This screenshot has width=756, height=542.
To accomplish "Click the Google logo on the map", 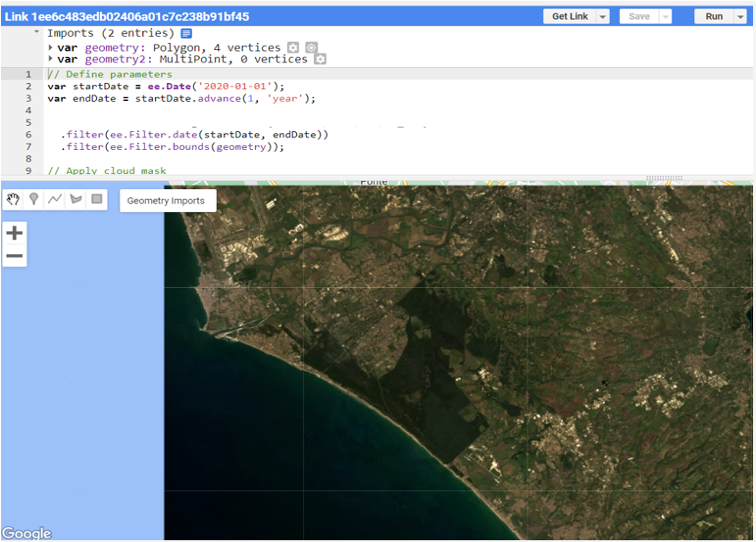I will [x=27, y=533].
